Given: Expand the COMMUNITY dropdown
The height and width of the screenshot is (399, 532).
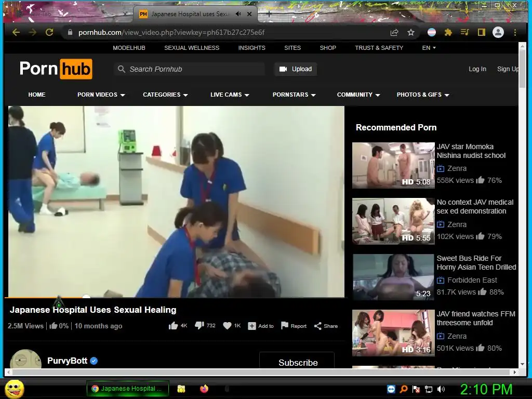Looking at the screenshot, I should pyautogui.click(x=358, y=95).
